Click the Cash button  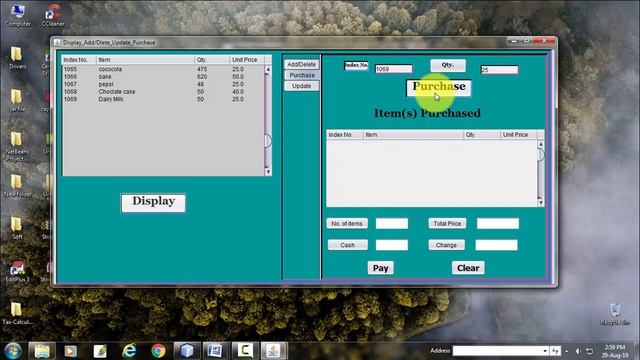(347, 245)
